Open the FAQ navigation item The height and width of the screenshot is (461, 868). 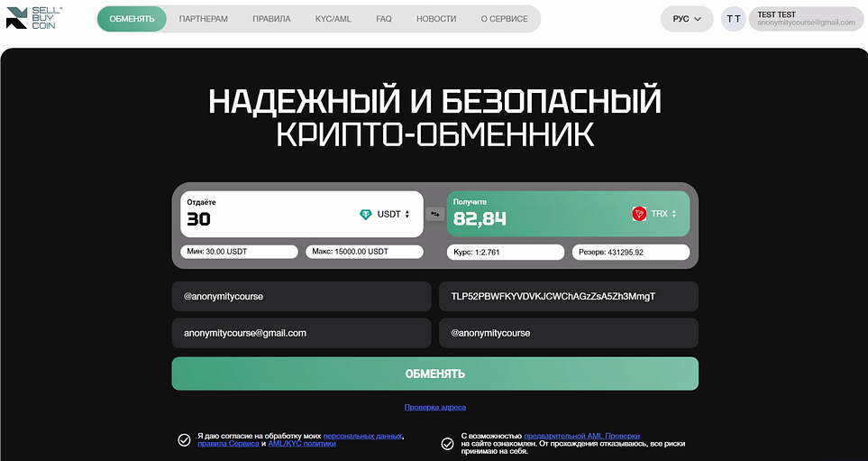click(x=384, y=19)
